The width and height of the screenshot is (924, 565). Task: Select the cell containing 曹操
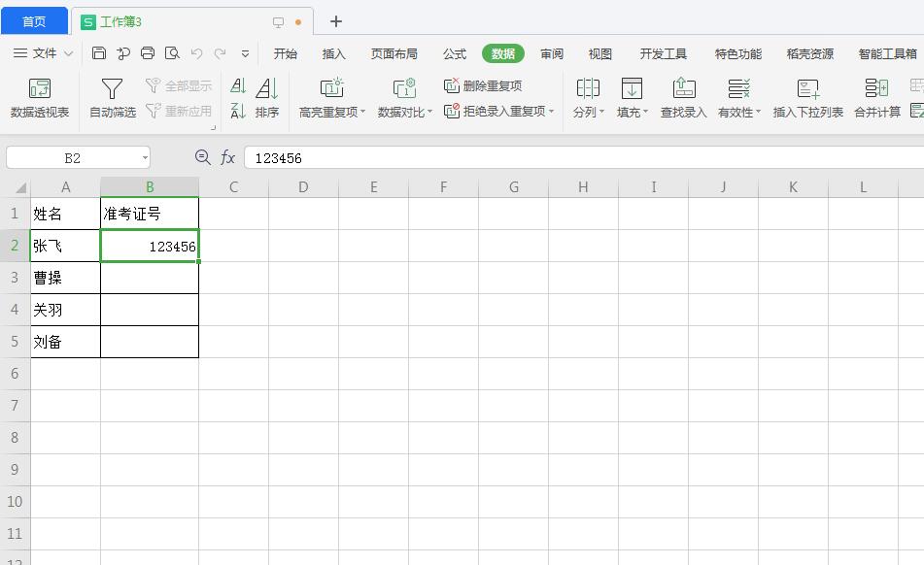65,278
